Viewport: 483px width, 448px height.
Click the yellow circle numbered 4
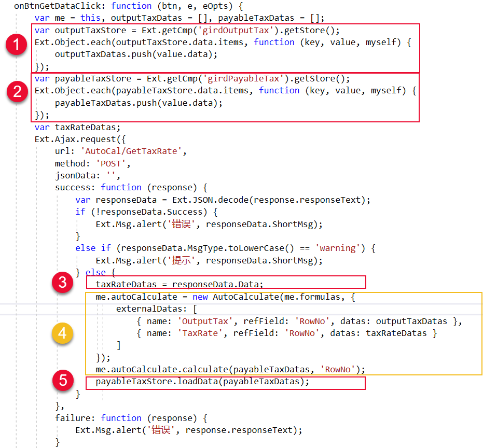tap(62, 333)
